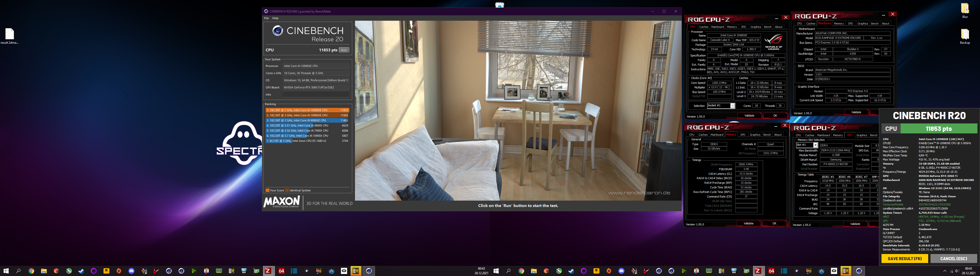This screenshot has height=276, width=980.
Task: Open AIDA64 icon on the left-hand taskbar
Action: pyautogui.click(x=281, y=271)
